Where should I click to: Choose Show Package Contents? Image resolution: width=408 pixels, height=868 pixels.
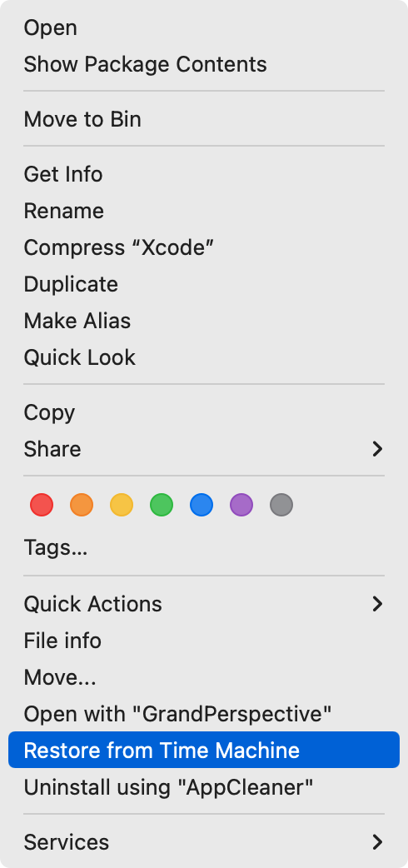tap(204, 64)
